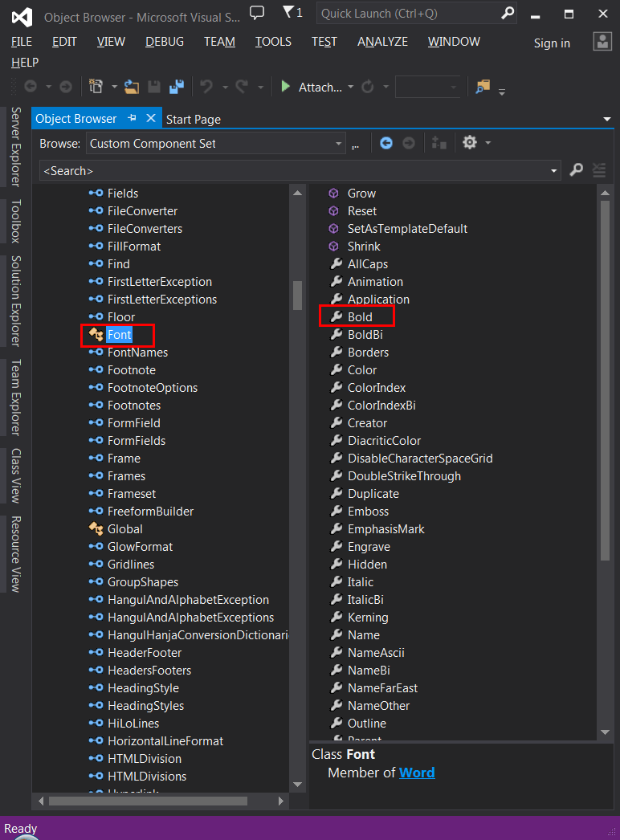Click the Search magnifier button
The image size is (620, 840).
click(x=576, y=170)
